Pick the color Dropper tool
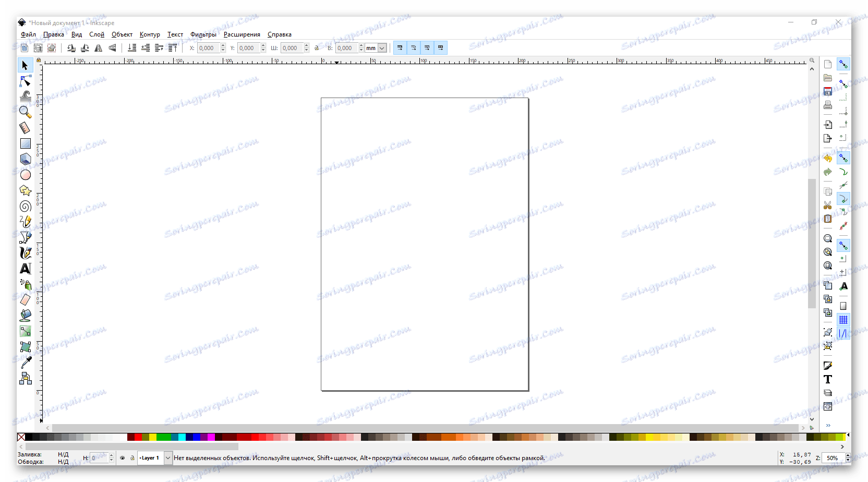This screenshot has width=868, height=482. (25, 363)
